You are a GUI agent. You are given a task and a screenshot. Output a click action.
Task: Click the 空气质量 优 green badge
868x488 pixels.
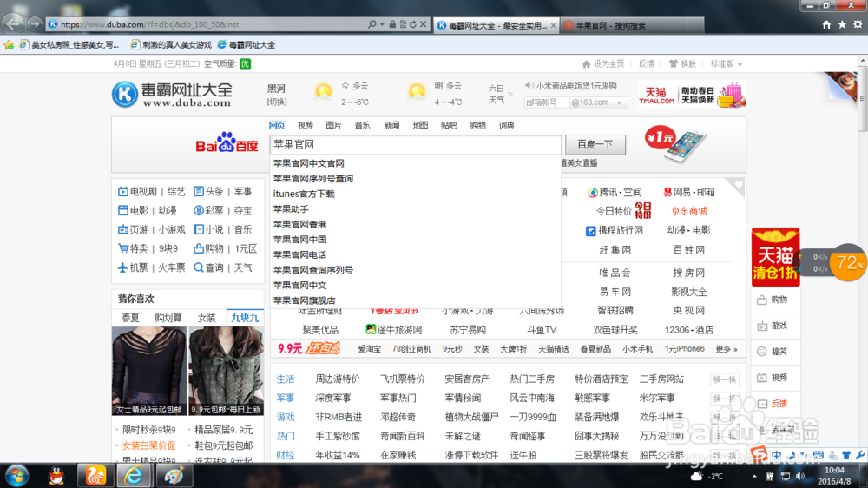click(x=245, y=64)
